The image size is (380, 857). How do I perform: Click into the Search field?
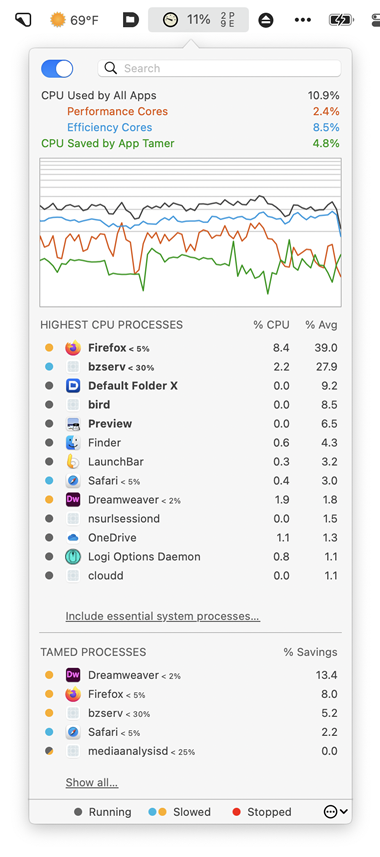(219, 68)
